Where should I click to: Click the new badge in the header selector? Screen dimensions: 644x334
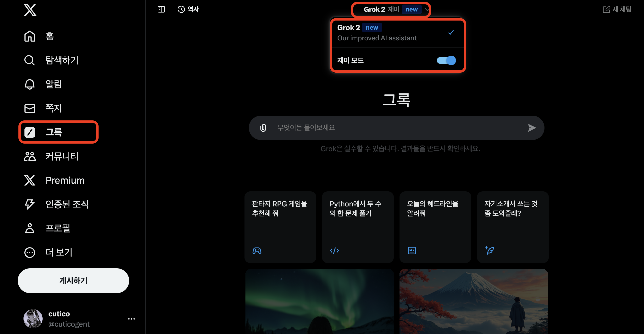click(x=411, y=10)
